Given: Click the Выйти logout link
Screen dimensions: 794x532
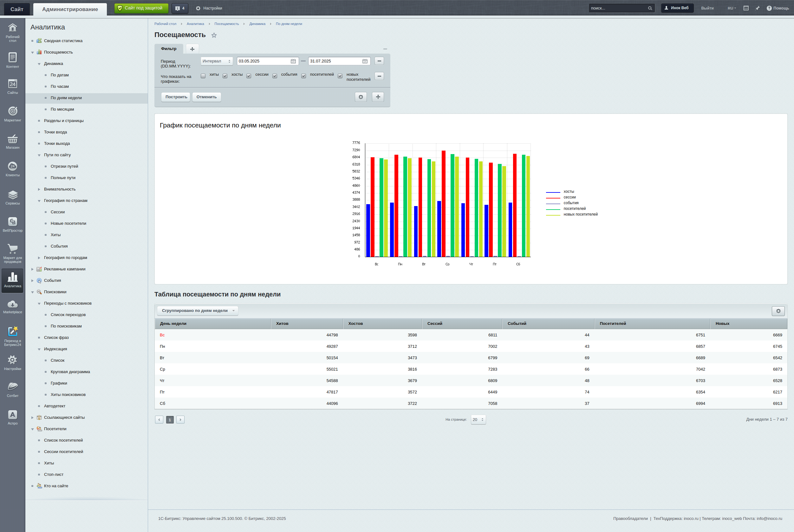Looking at the screenshot, I should (x=707, y=8).
